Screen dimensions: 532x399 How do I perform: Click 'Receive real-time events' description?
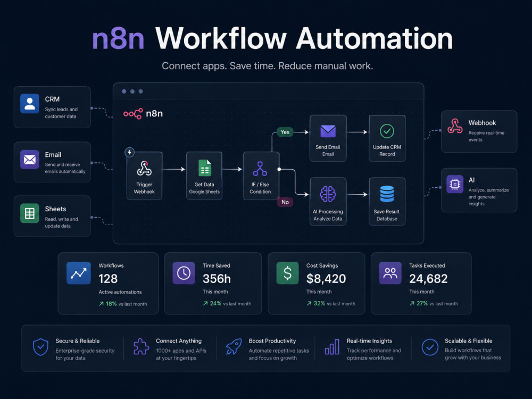tap(486, 136)
